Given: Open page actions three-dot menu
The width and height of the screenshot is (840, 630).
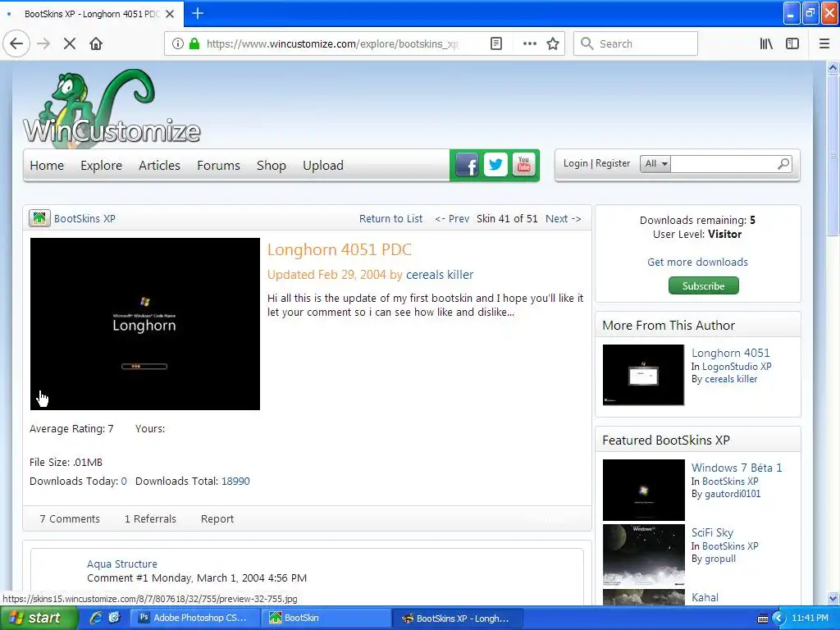Looking at the screenshot, I should pos(529,43).
